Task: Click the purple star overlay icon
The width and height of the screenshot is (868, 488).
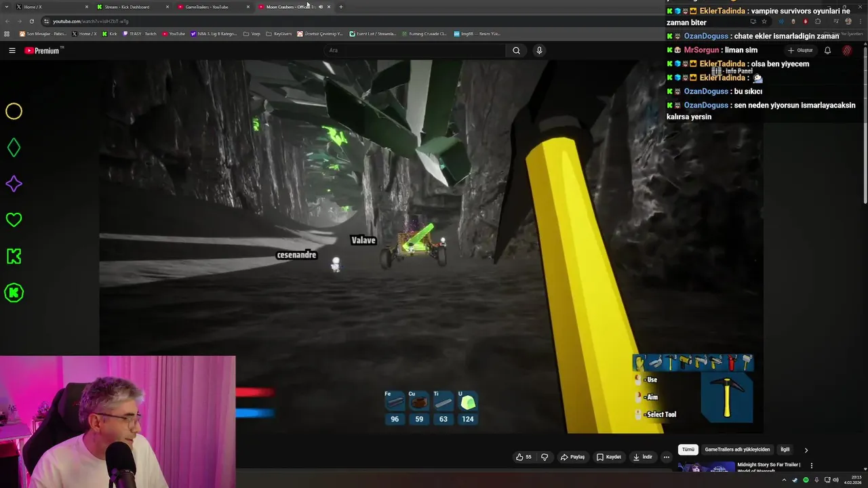Action: [14, 184]
